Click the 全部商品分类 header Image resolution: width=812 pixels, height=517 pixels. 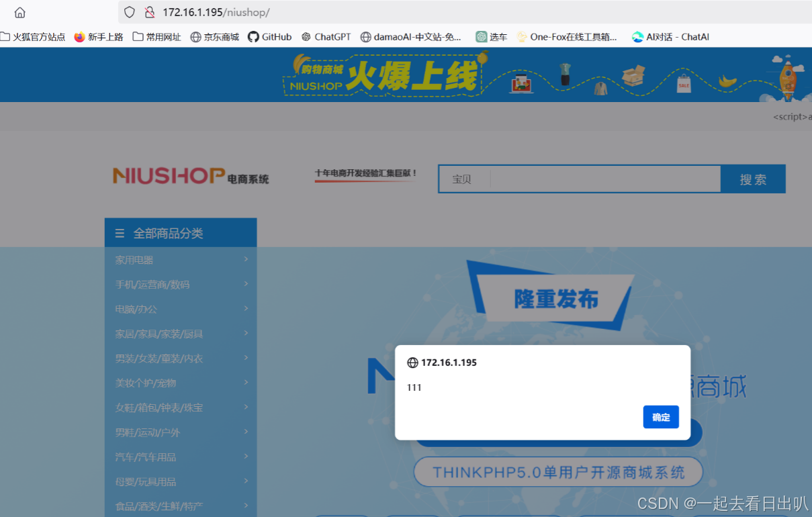tap(181, 232)
